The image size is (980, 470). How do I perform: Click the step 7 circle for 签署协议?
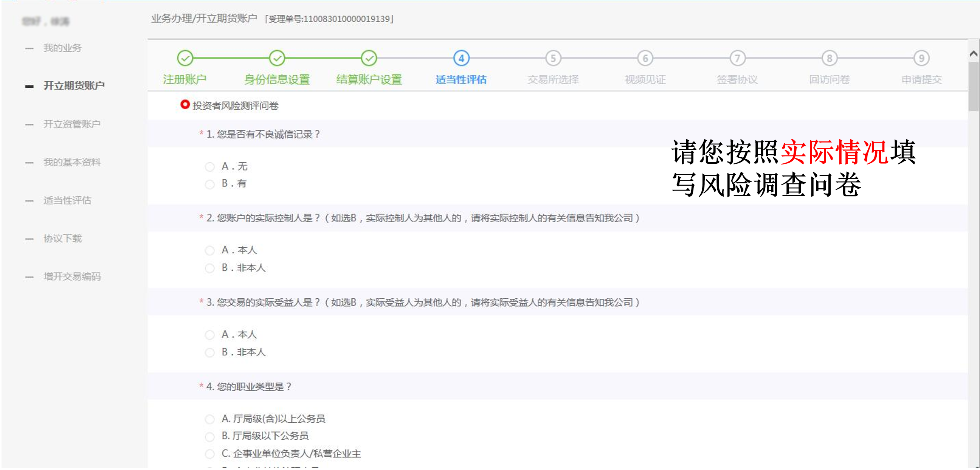coord(737,58)
